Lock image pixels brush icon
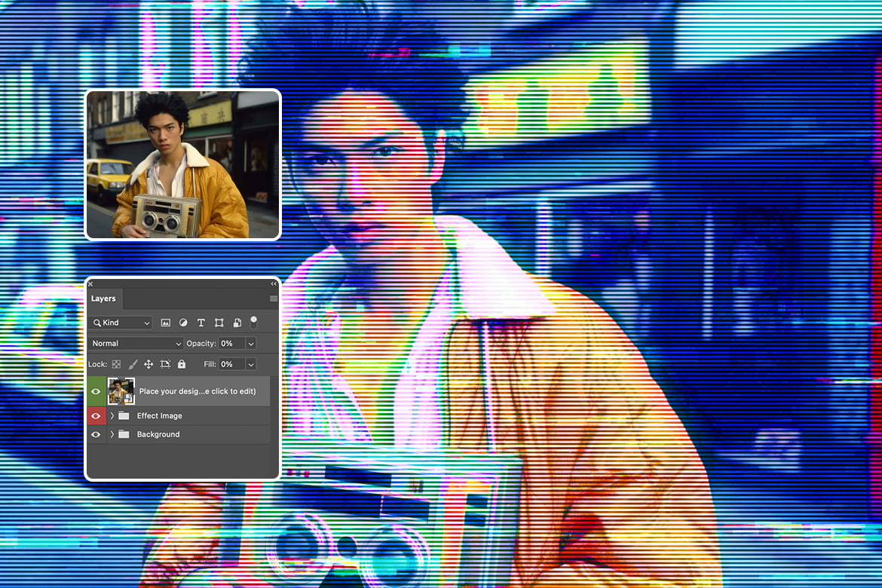Image resolution: width=882 pixels, height=588 pixels. click(x=133, y=365)
